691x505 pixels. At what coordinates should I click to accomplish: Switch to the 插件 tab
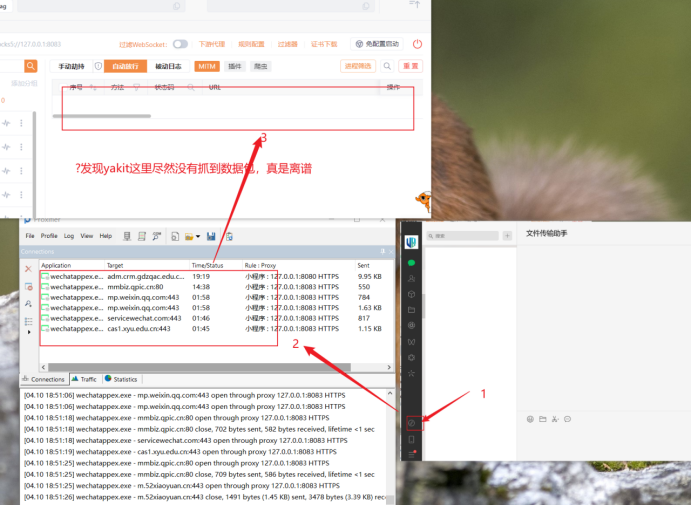235,66
